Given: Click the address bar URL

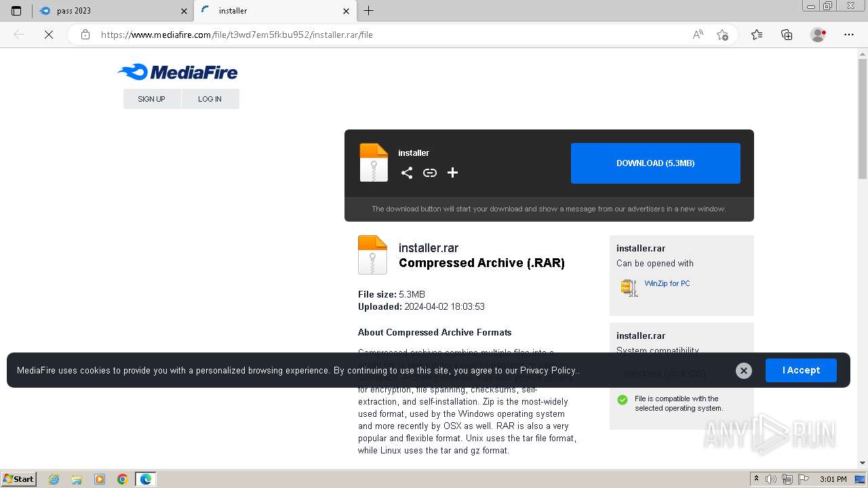Looking at the screenshot, I should tap(237, 35).
